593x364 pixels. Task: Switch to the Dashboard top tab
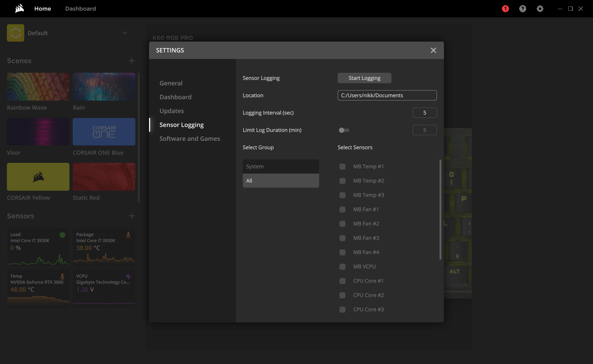pos(81,9)
